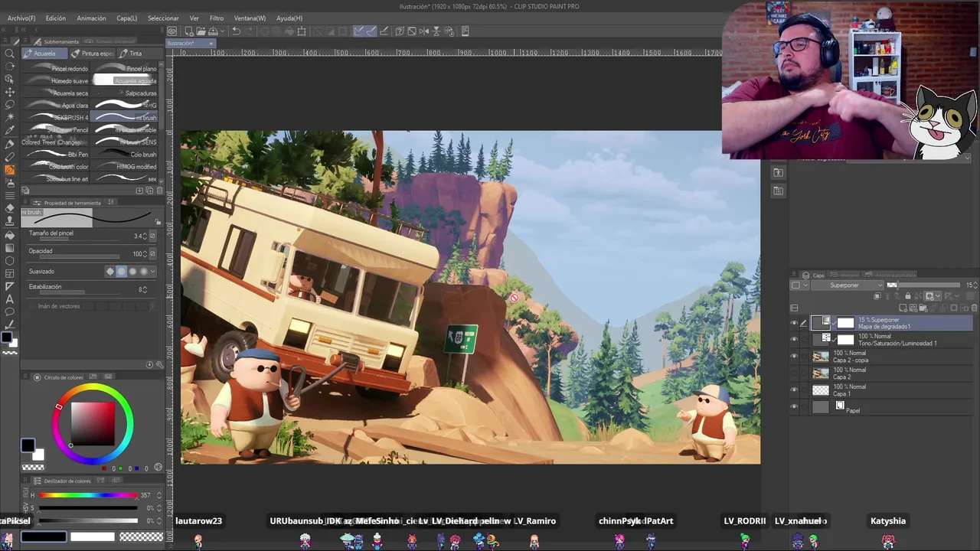Click the layer opacity slider

(x=924, y=285)
